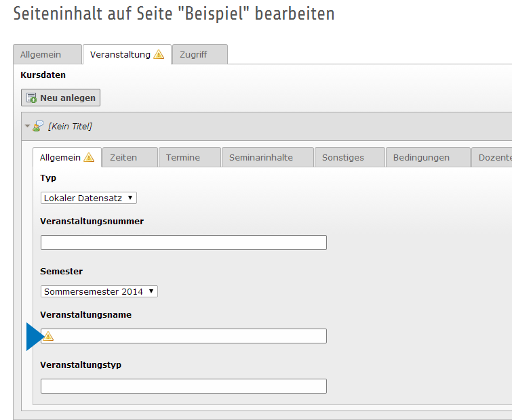Image resolution: width=512 pixels, height=420 pixels.
Task: Focus the Veranstaltungsnummer input field
Action: [x=183, y=243]
